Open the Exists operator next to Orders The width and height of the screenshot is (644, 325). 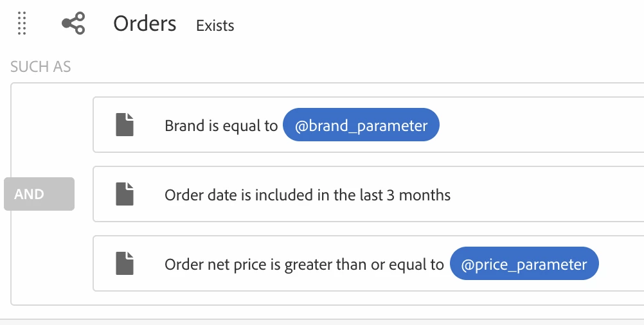(215, 26)
